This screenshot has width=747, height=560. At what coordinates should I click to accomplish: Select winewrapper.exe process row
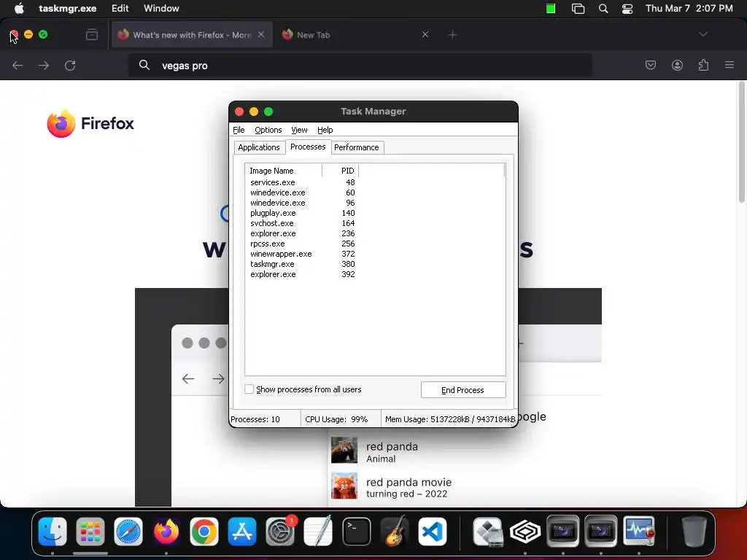click(x=302, y=254)
